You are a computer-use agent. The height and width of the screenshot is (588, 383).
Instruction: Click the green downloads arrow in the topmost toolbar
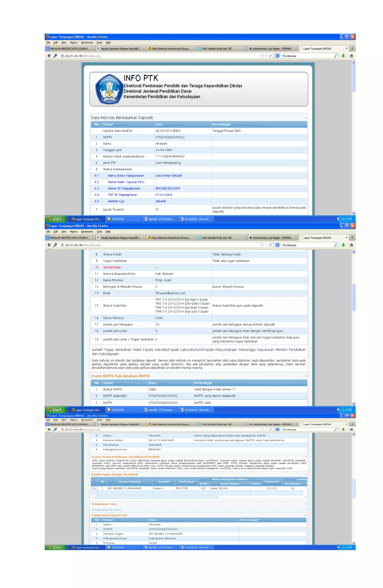(x=343, y=56)
